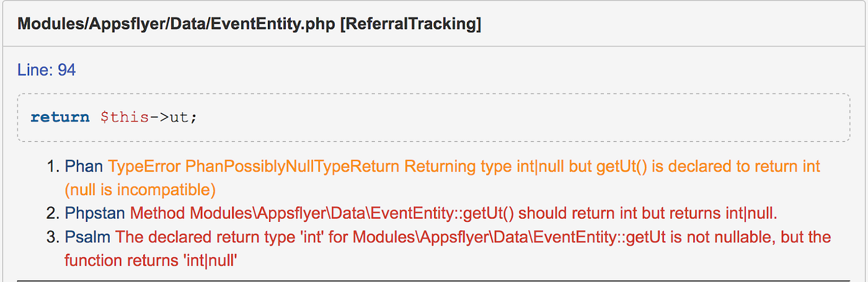Click inside the dashed code snippet box
The image size is (868, 282).
click(496, 117)
